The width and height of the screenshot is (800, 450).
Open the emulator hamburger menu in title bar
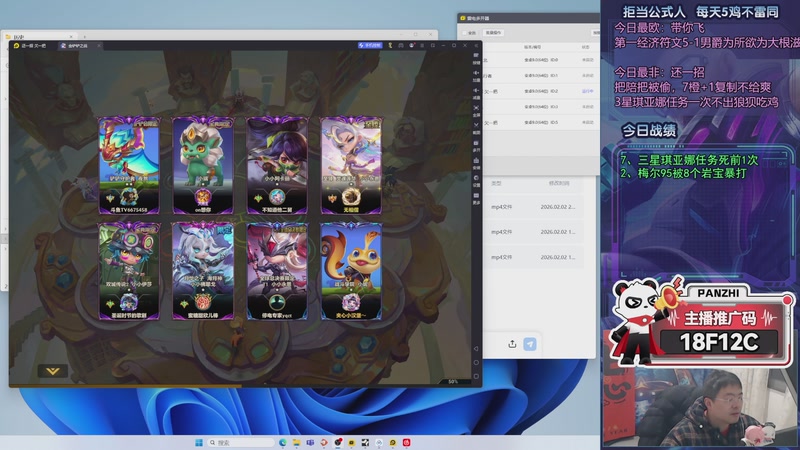(422, 45)
